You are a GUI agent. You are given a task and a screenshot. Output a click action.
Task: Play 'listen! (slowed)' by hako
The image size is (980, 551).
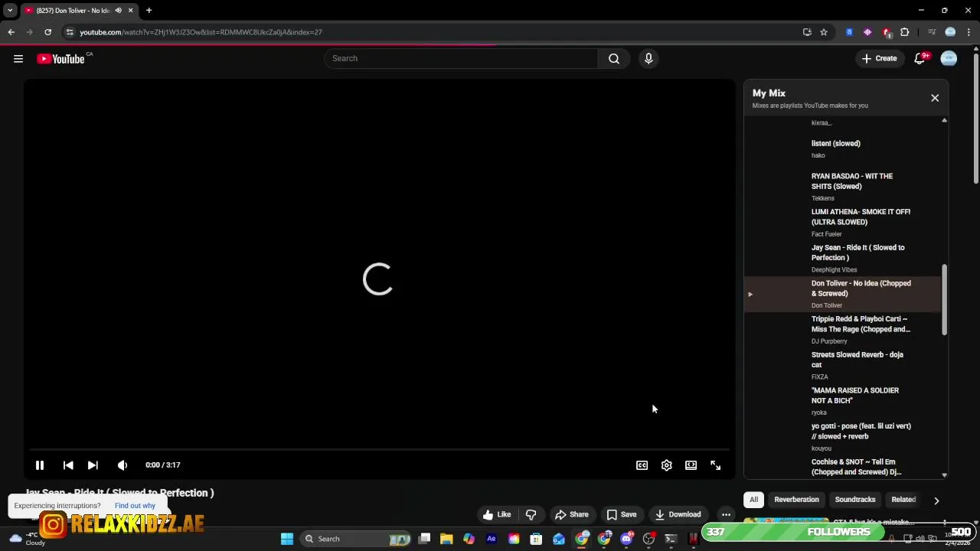click(842, 149)
